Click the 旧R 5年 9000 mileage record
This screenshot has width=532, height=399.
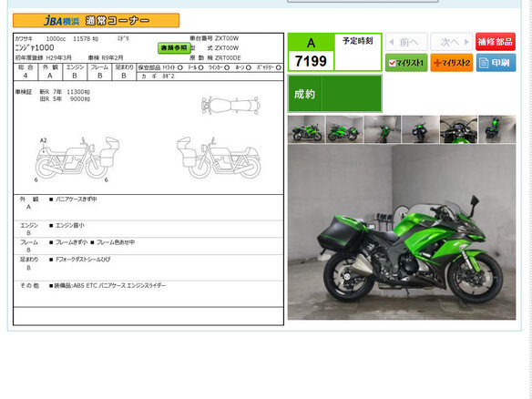click(65, 99)
